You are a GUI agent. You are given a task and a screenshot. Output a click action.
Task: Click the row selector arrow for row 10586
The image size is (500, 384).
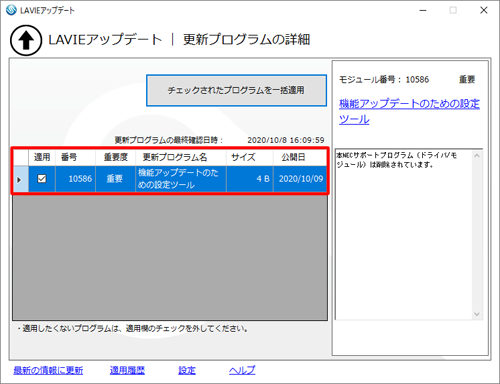pyautogui.click(x=20, y=179)
